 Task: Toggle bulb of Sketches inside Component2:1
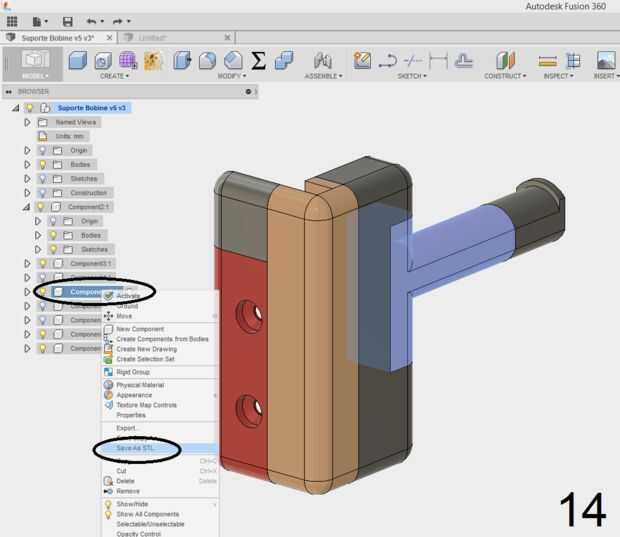[x=53, y=250]
